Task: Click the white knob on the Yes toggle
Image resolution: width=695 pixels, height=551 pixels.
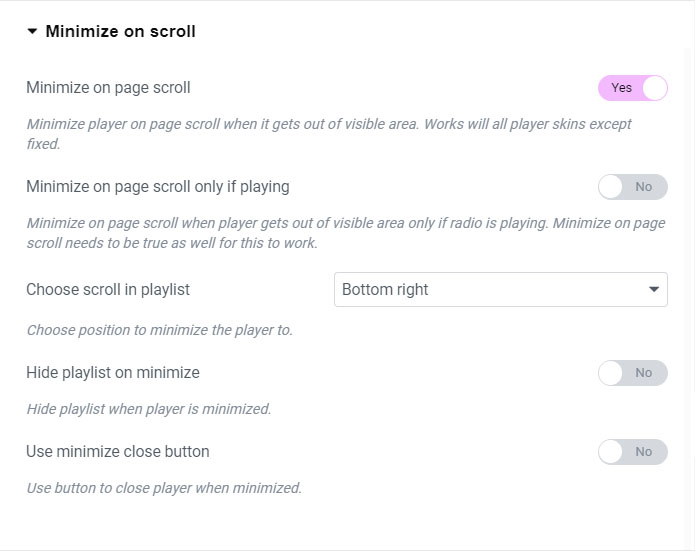Action: (x=653, y=88)
